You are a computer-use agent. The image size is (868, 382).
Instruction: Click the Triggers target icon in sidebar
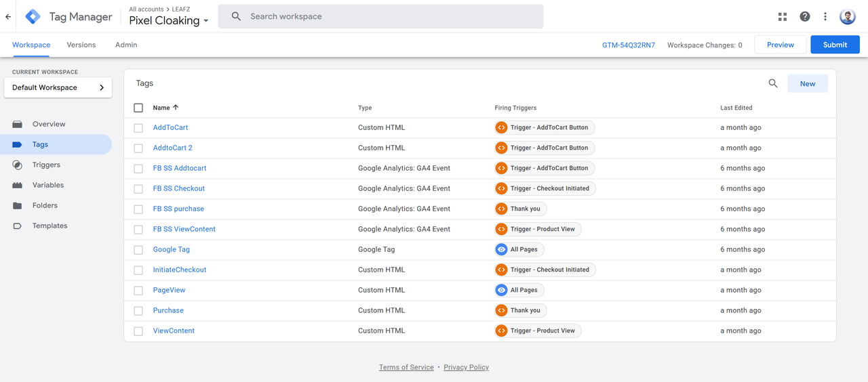pos(18,165)
